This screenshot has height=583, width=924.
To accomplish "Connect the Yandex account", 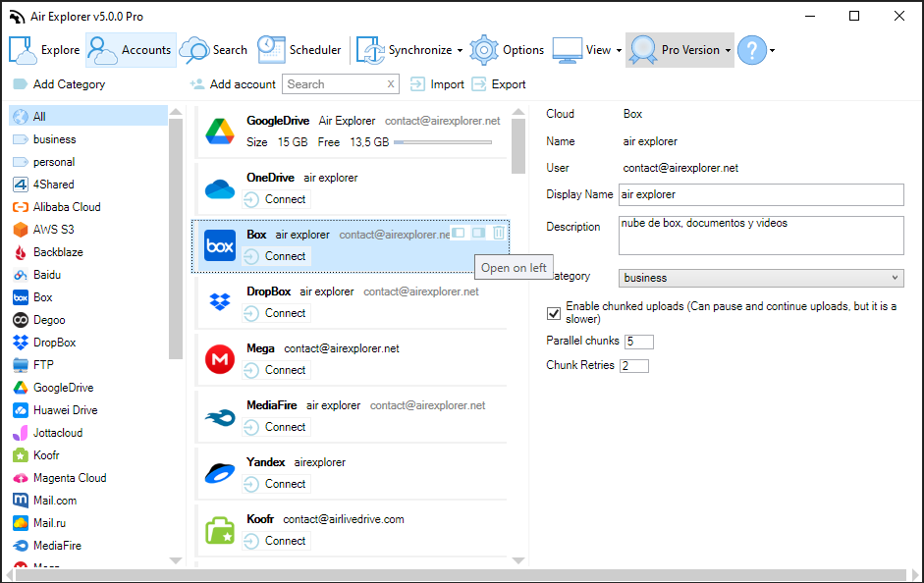I will pos(276,484).
